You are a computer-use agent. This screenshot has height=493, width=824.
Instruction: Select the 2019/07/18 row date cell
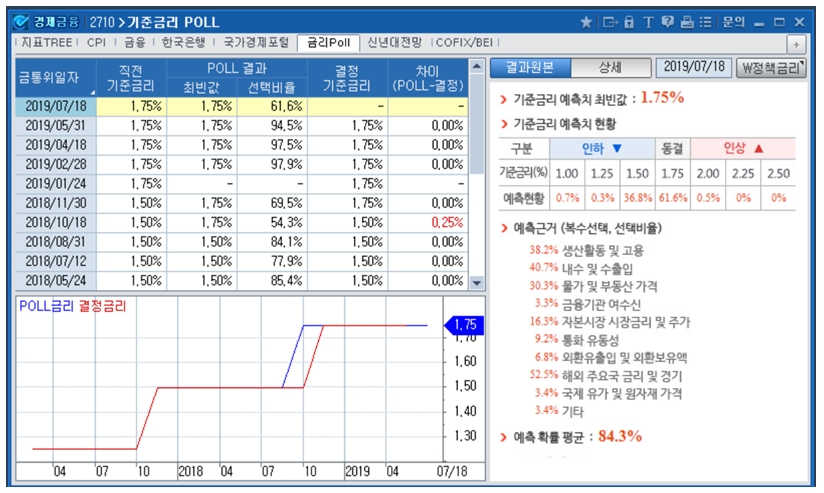pyautogui.click(x=56, y=106)
